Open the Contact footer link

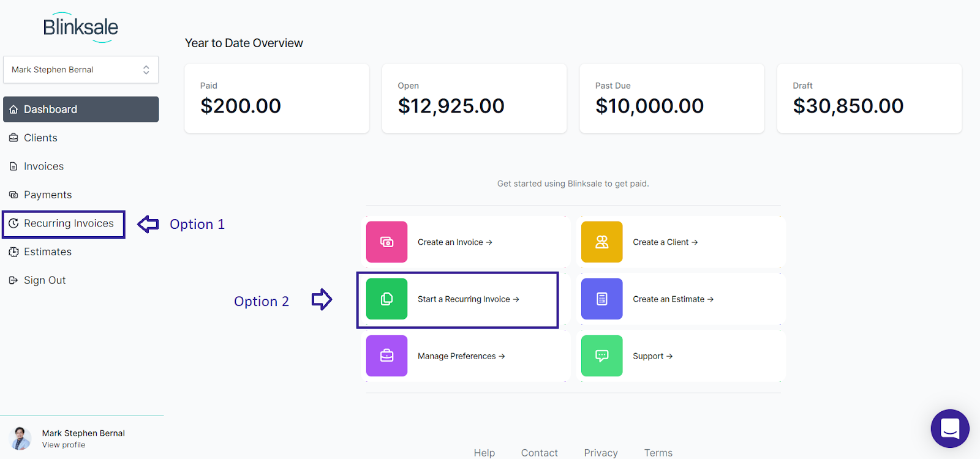click(x=540, y=453)
